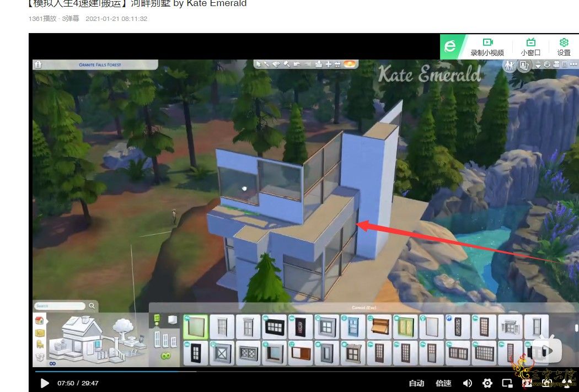Select the wood and white sliding window thumbnail

point(301,353)
